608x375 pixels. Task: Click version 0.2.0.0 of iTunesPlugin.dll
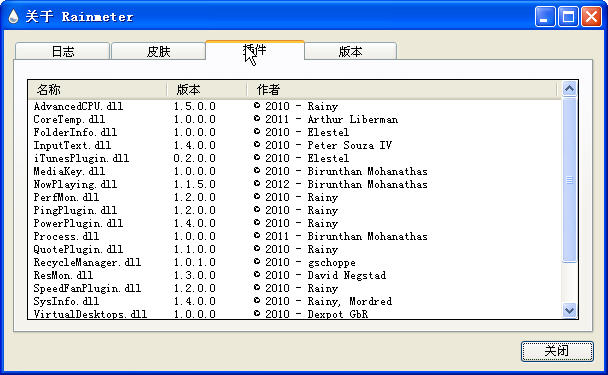click(195, 158)
